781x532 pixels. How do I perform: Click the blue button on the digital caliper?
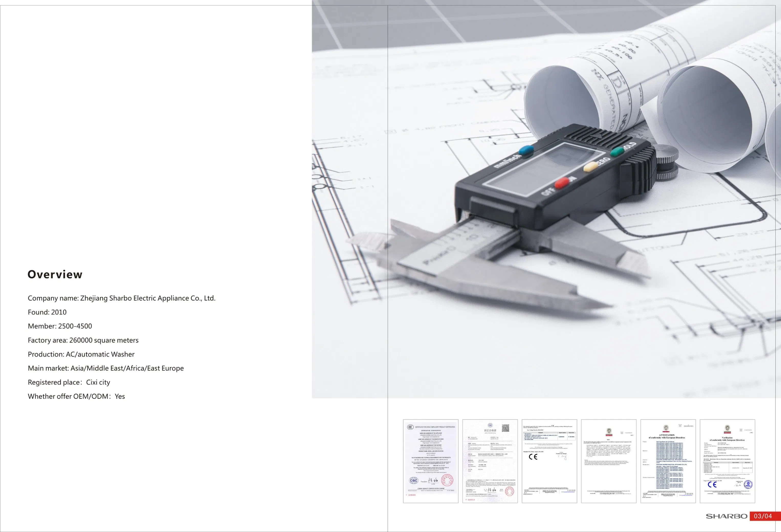tap(526, 150)
